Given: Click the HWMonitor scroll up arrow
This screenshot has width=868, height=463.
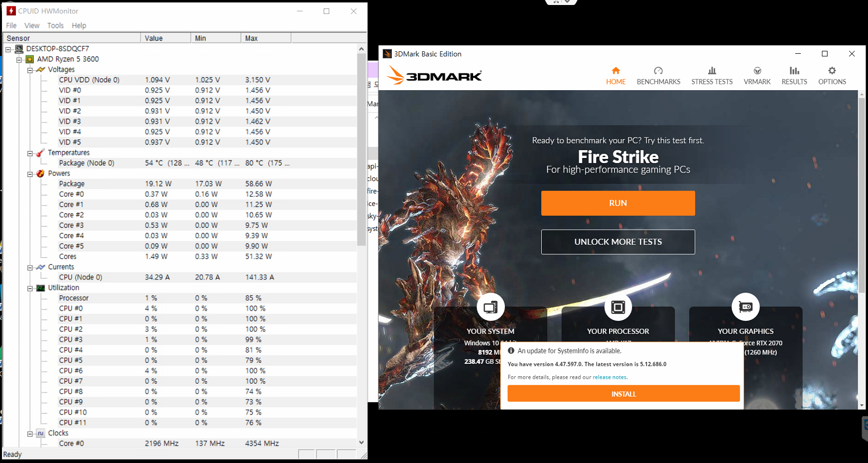Looking at the screenshot, I should pos(362,49).
